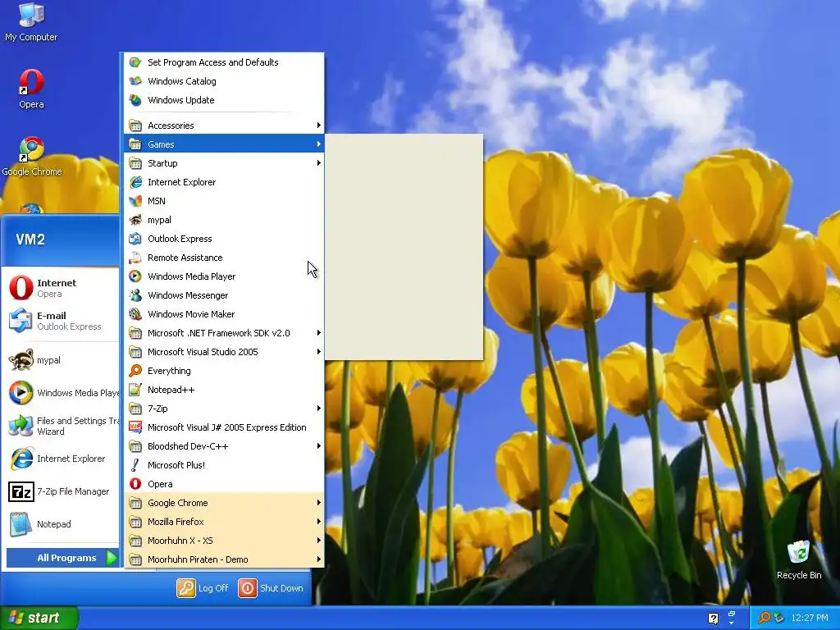This screenshot has height=630, width=840.
Task: Click the Google Chrome desktop shortcut
Action: tap(31, 149)
